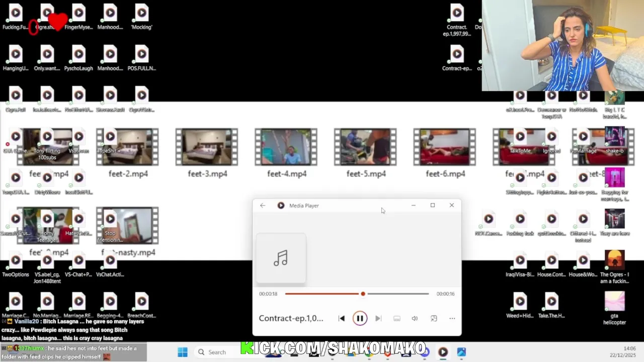The image size is (644, 362).
Task: Select the Big I. T C bandit file
Action: point(614,105)
